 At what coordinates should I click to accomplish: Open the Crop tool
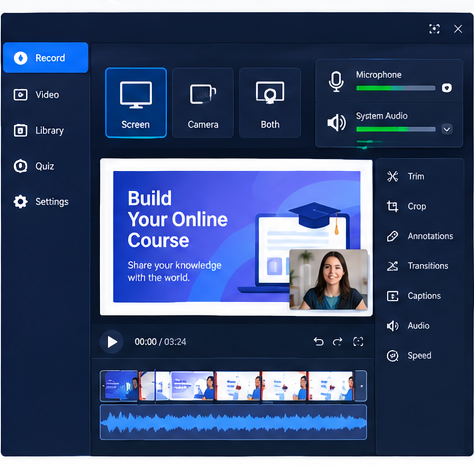click(406, 206)
